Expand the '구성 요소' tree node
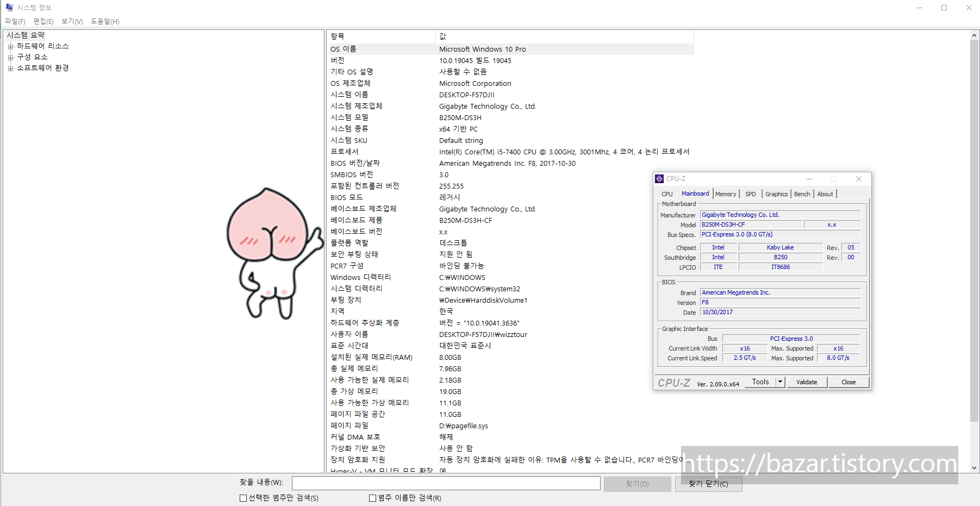The image size is (980, 506). [10, 58]
